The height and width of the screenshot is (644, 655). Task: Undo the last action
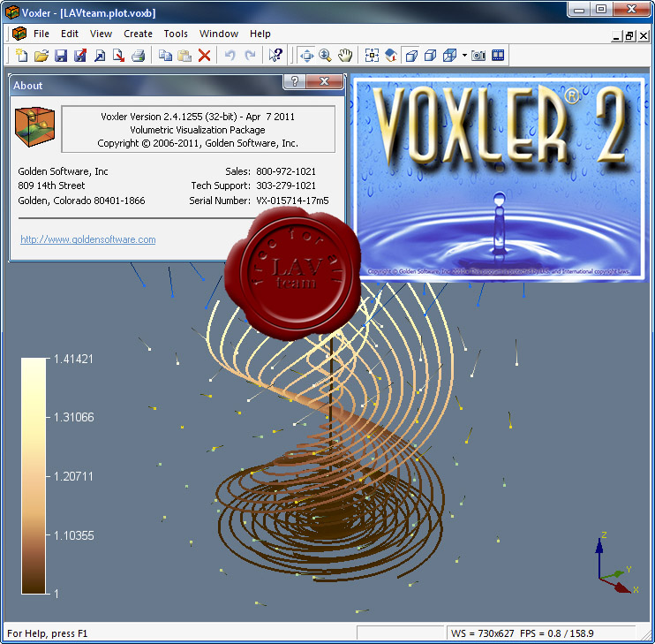click(x=230, y=55)
